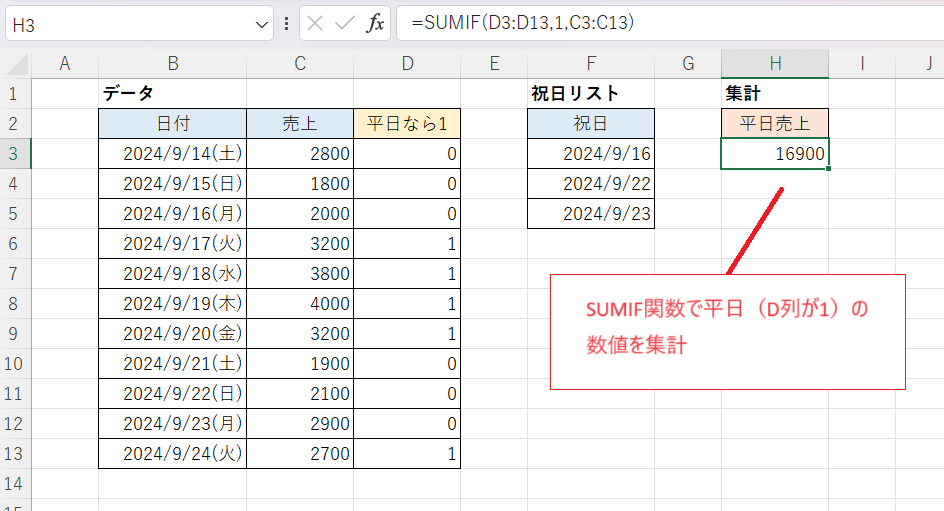Click the weekday flag cell in row 6
This screenshot has height=511, width=944.
pyautogui.click(x=407, y=244)
